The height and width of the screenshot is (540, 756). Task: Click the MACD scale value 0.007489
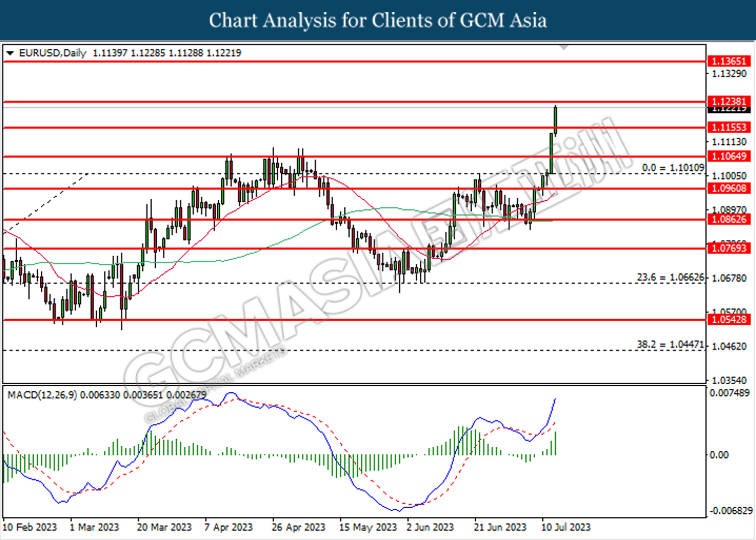(x=729, y=393)
